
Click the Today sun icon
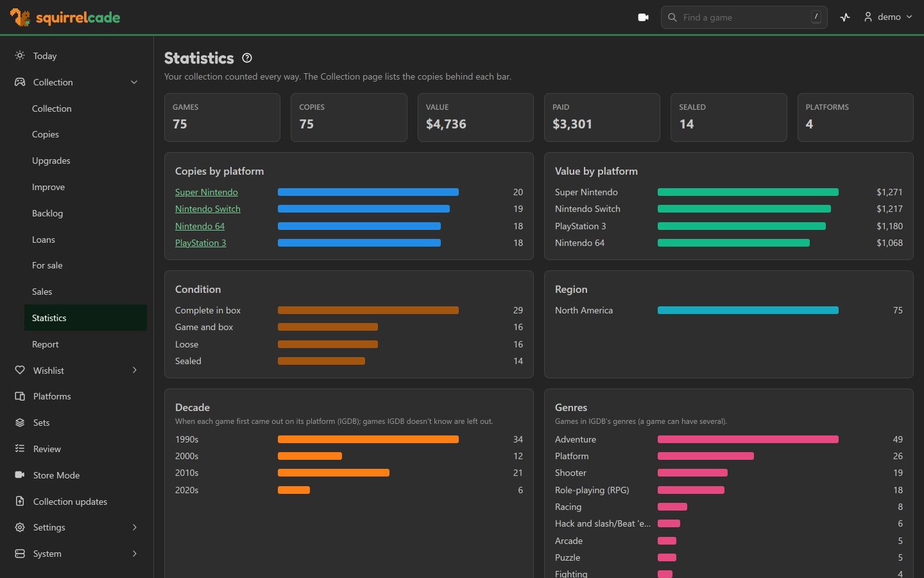20,56
